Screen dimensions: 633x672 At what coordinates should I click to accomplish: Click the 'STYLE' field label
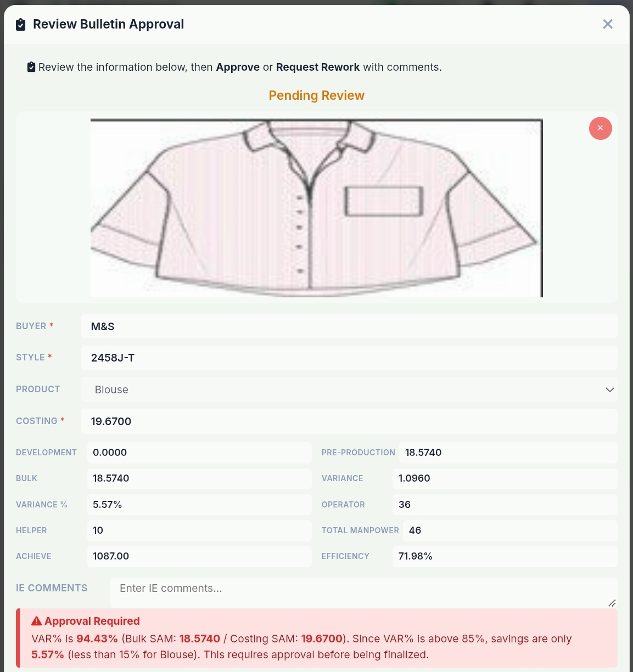[x=30, y=357]
